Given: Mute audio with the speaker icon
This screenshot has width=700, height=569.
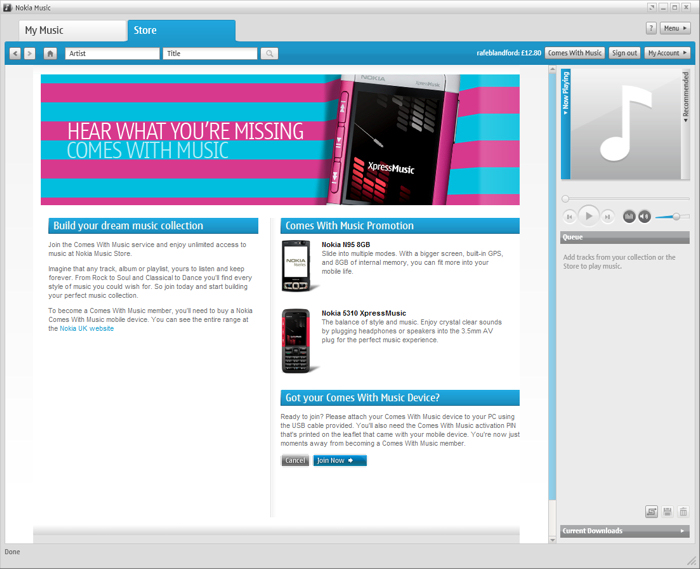Looking at the screenshot, I should [644, 216].
